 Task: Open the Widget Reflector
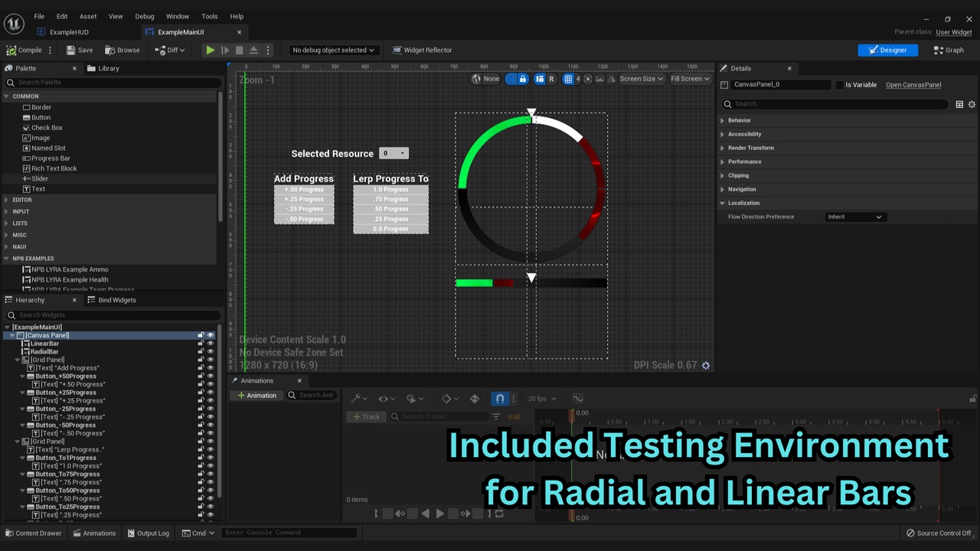click(x=422, y=51)
